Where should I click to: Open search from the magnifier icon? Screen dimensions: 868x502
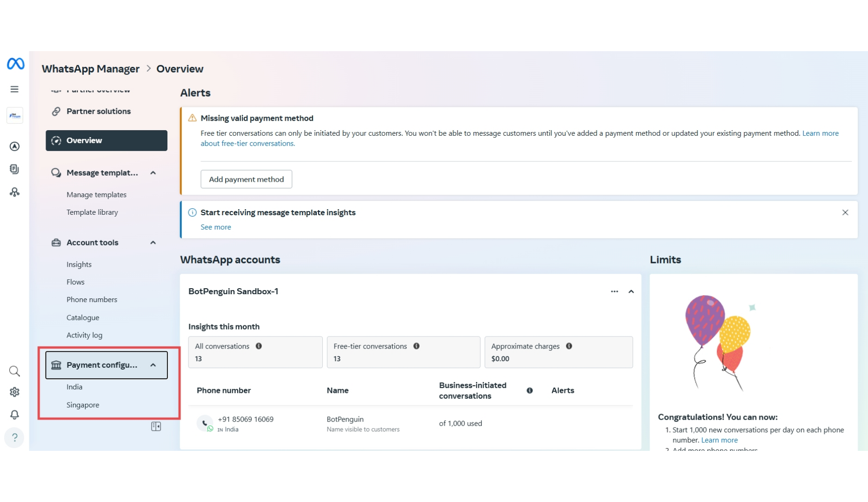click(14, 371)
